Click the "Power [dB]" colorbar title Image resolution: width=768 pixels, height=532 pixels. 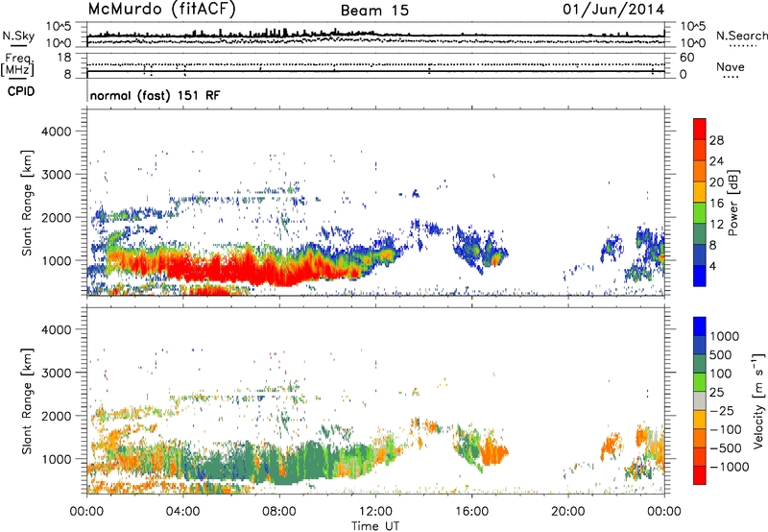pos(732,203)
